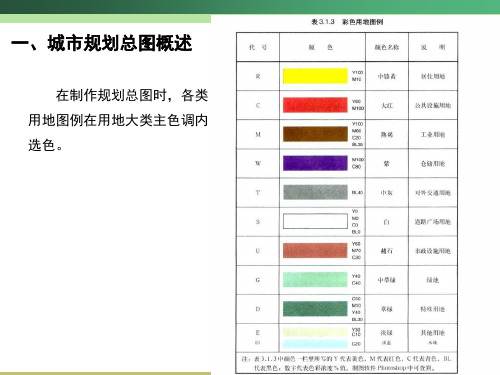Click the code letter 'S' in the table
Image resolution: width=500 pixels, height=375 pixels.
coord(258,222)
